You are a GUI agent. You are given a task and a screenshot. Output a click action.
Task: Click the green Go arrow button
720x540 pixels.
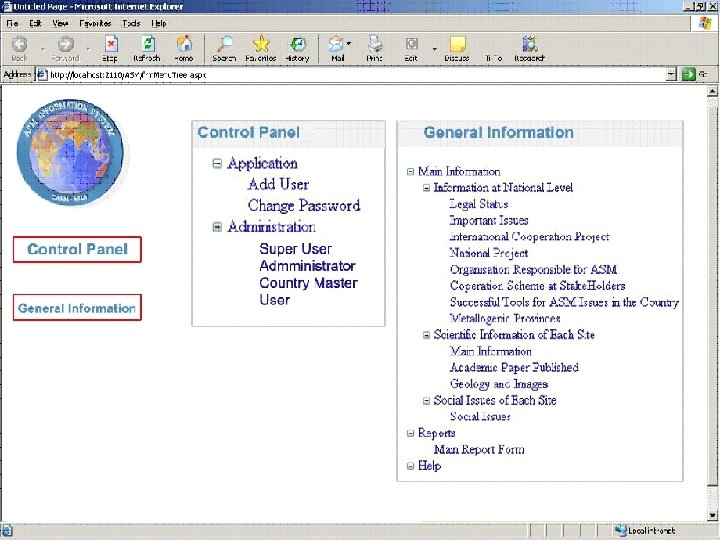pyautogui.click(x=688, y=74)
